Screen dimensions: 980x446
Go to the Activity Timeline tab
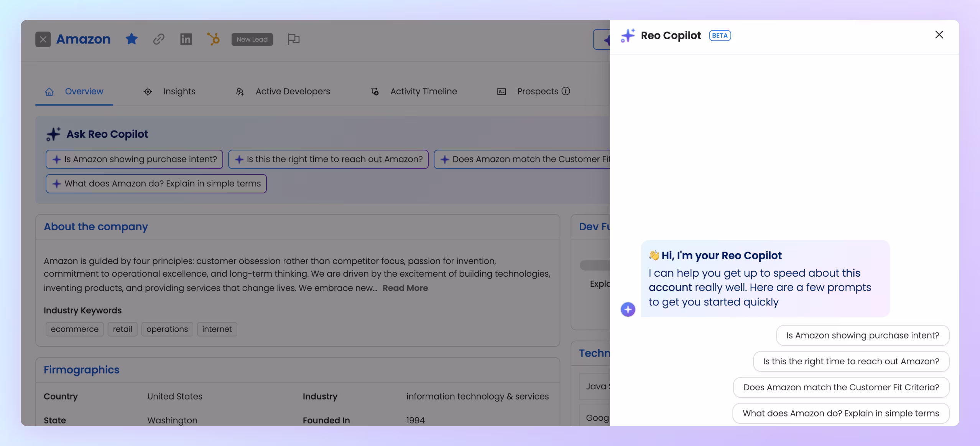tap(423, 91)
